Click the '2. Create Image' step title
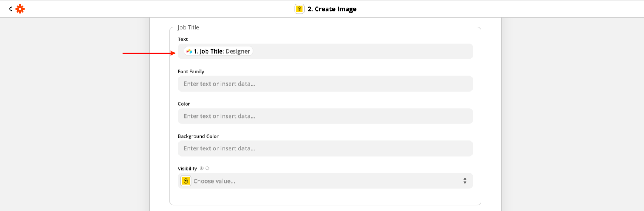Screen dimensions: 644x211 (332, 9)
